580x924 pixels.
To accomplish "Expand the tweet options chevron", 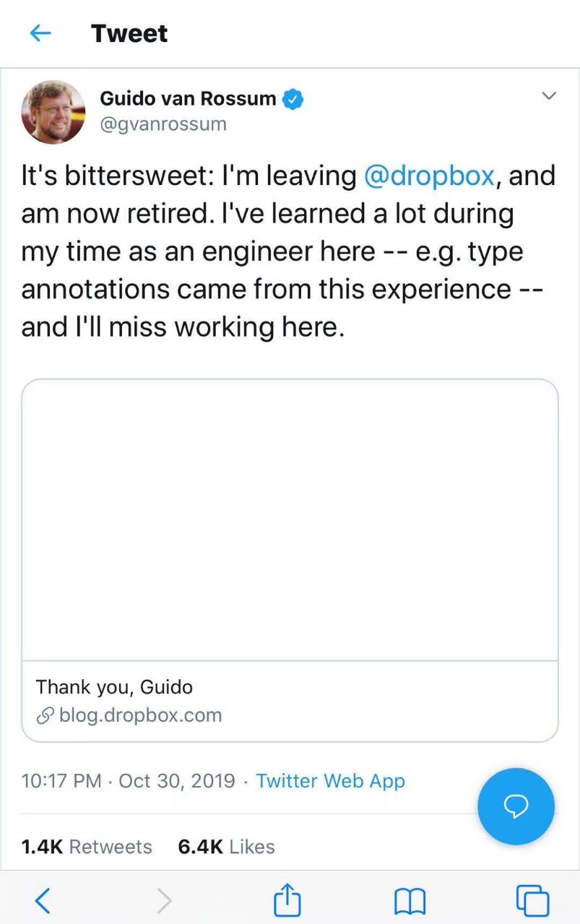I will 549,96.
